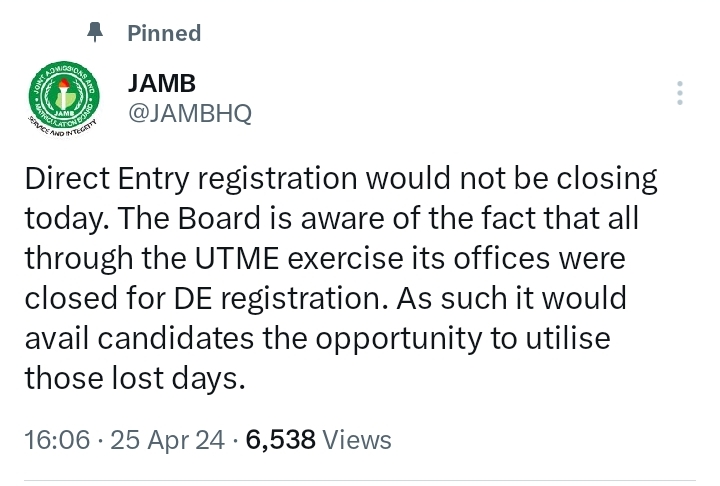720x486 pixels.
Task: Open the @JAMBHQ handle link
Action: tap(190, 113)
